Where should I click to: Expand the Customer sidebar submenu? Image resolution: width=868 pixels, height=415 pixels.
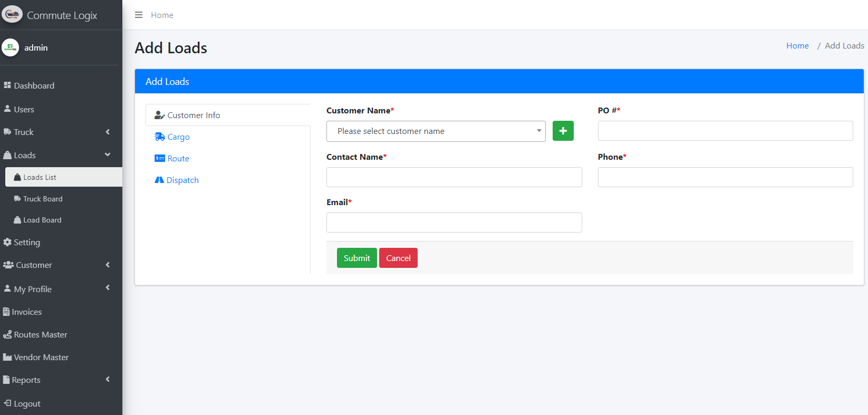click(x=34, y=265)
